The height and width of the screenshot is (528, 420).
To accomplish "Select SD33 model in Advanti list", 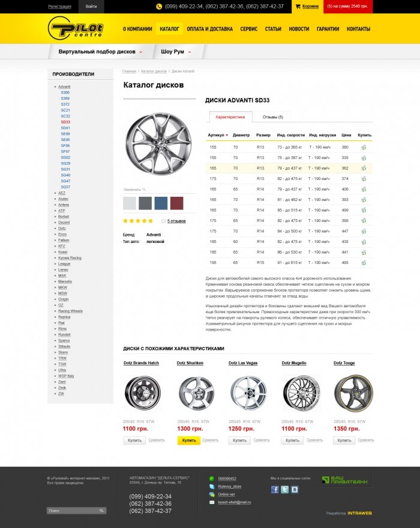I will click(x=65, y=122).
